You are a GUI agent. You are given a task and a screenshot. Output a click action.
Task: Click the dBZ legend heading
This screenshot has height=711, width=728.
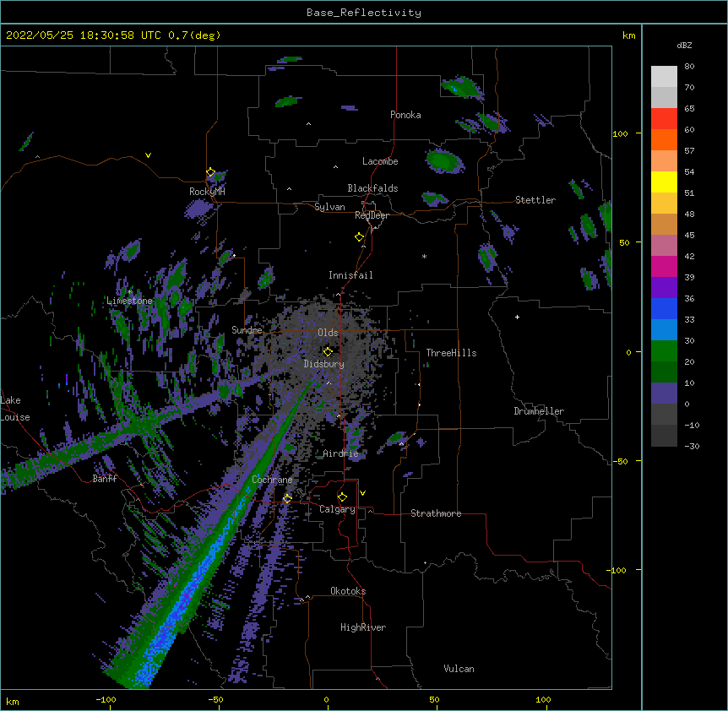point(684,45)
